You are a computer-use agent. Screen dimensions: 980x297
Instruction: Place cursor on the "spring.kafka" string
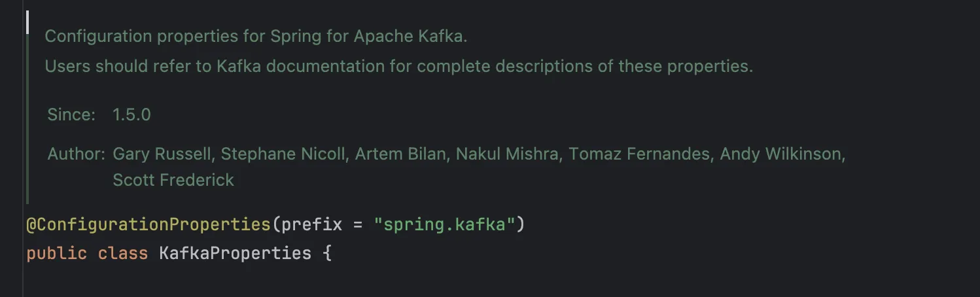445,225
